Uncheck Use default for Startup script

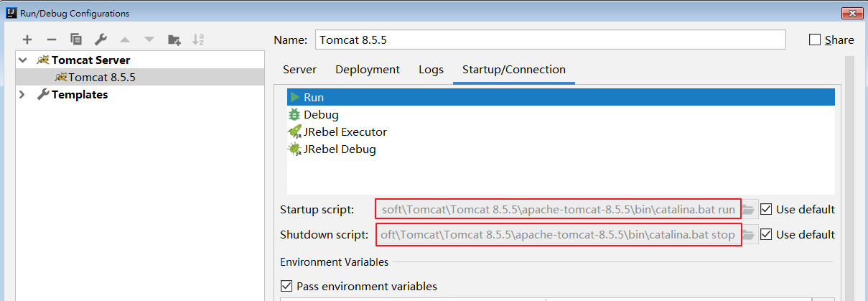tap(766, 210)
